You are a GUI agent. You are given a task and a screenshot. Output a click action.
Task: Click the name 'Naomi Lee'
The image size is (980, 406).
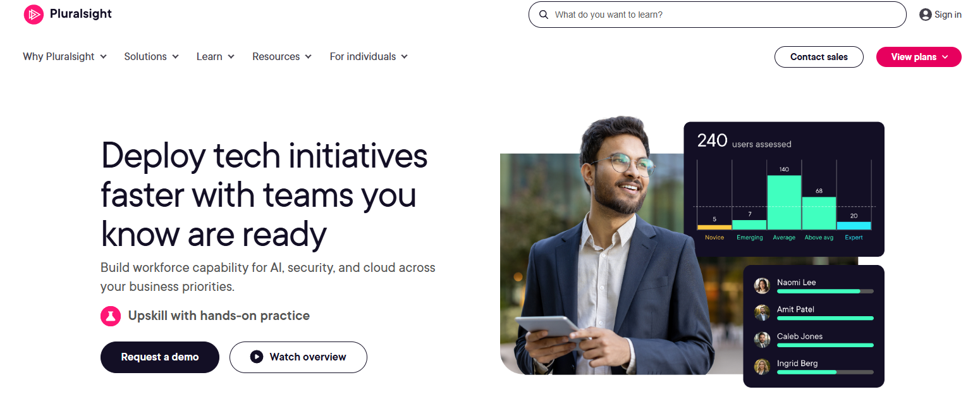point(796,283)
